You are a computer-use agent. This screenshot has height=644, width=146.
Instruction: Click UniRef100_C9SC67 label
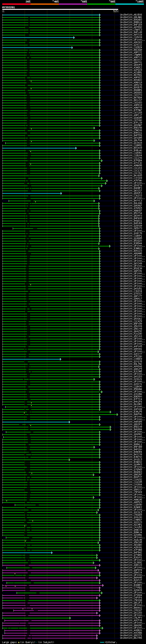pyautogui.click(x=131, y=610)
